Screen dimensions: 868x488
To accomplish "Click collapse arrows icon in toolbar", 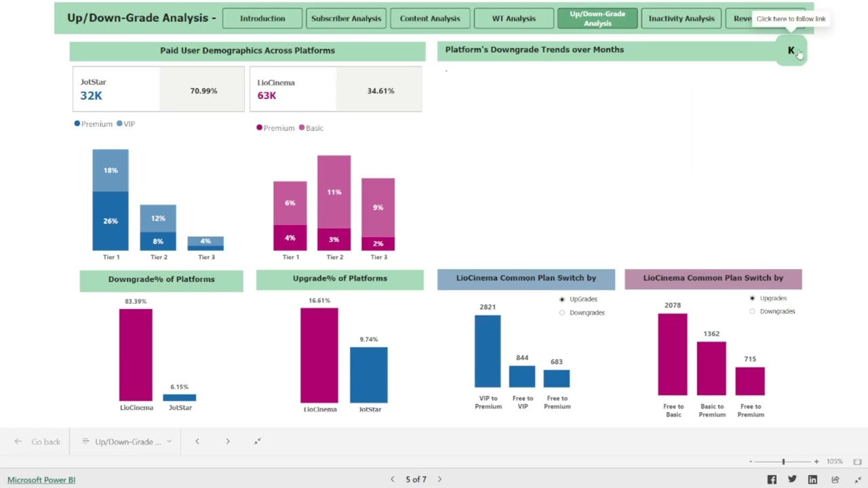I will (x=258, y=441).
